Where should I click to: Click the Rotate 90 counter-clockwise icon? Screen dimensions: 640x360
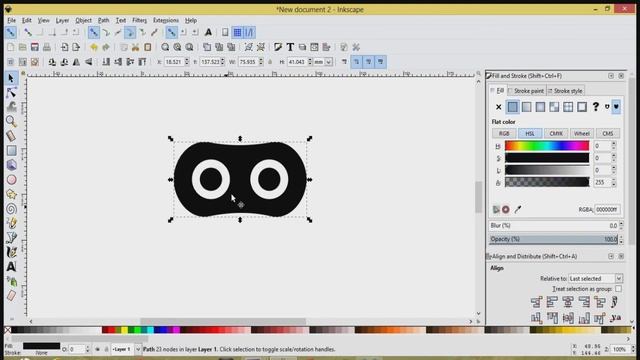(x=52, y=62)
